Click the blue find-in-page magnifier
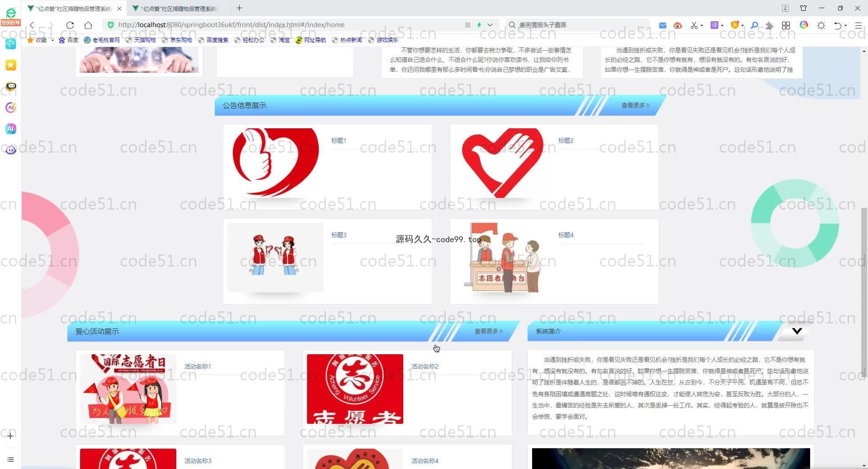The height and width of the screenshot is (469, 868). (754, 25)
